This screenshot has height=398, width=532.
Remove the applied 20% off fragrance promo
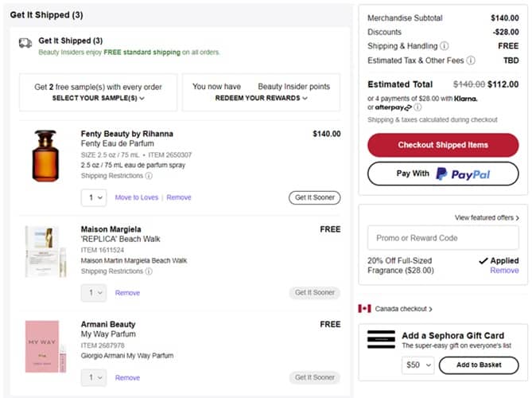click(504, 271)
